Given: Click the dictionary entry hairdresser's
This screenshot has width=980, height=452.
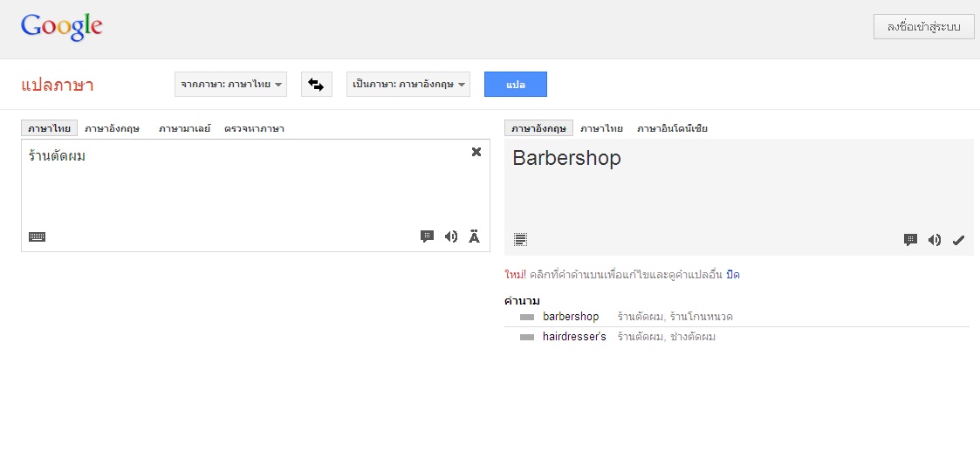Looking at the screenshot, I should (x=574, y=337).
